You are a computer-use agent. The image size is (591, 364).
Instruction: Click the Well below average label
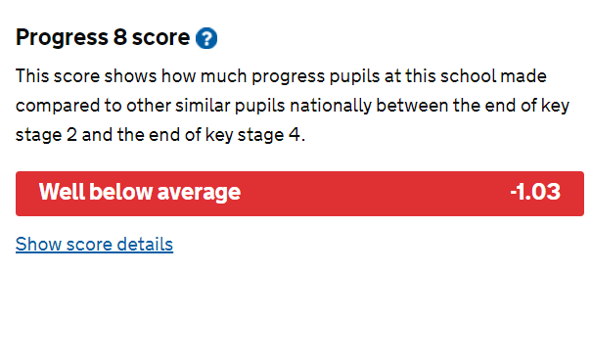(140, 192)
